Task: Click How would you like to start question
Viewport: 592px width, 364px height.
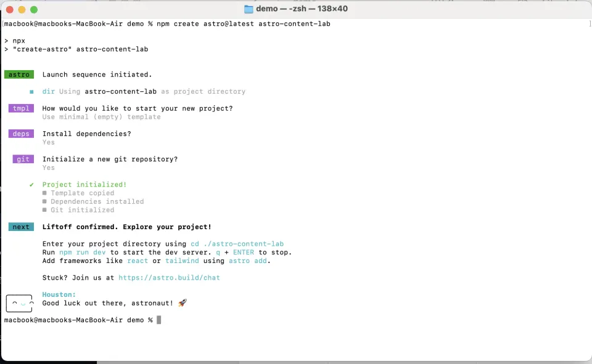Action: pyautogui.click(x=138, y=108)
